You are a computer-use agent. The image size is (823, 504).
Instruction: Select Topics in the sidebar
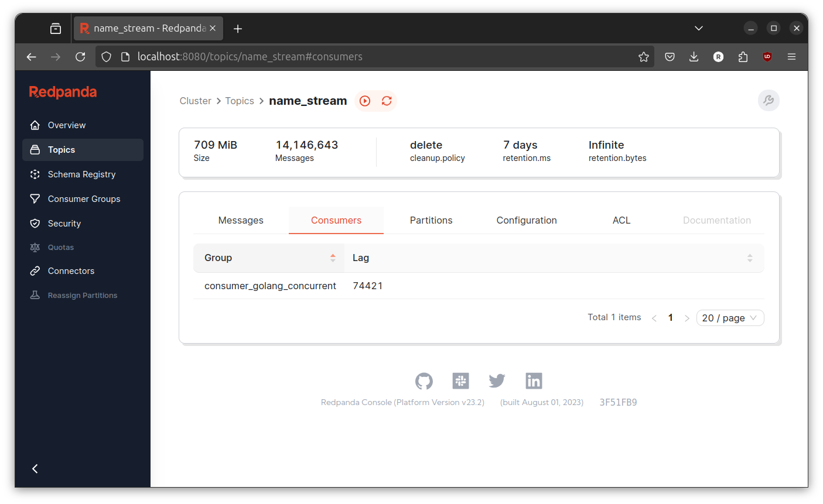(x=83, y=150)
